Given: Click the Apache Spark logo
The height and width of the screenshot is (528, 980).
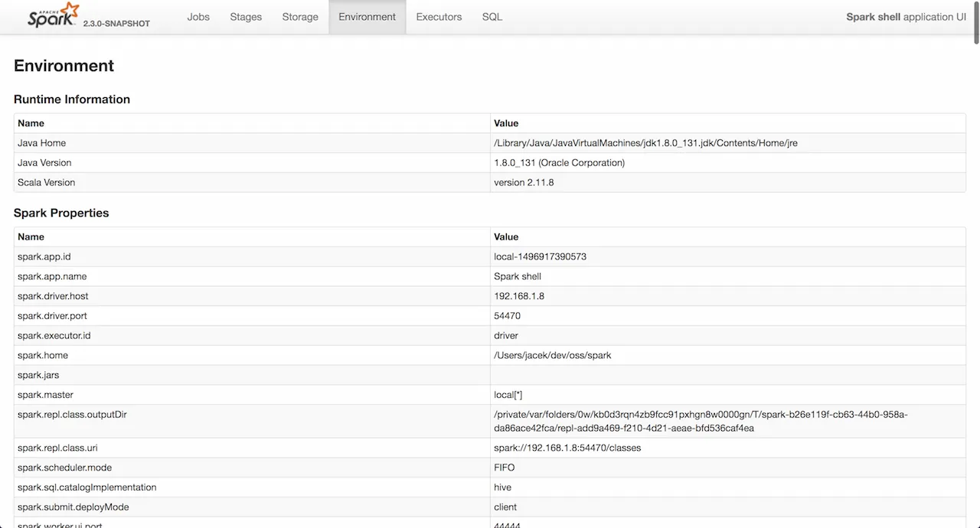Looking at the screenshot, I should click(53, 16).
